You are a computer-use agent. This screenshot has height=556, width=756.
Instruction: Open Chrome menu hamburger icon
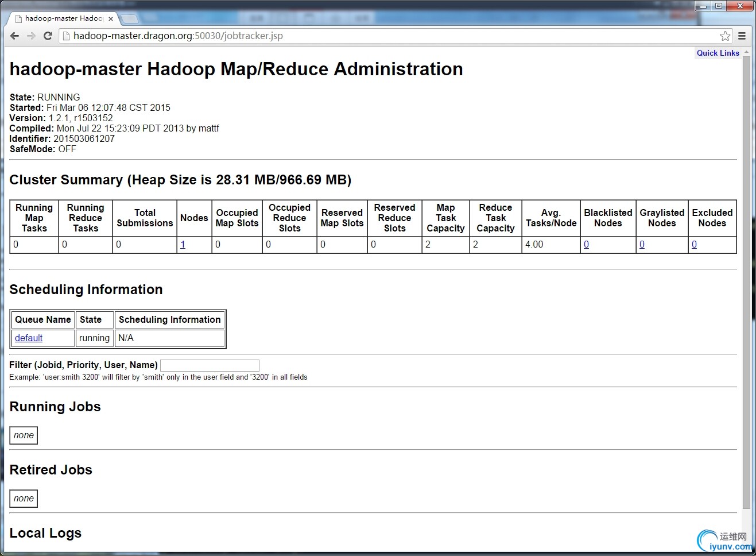point(742,36)
